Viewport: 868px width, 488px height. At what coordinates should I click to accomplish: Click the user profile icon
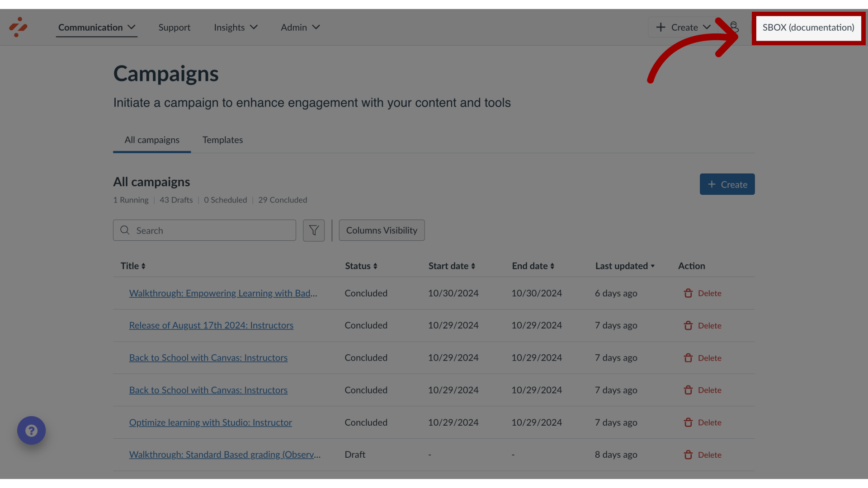[x=732, y=27]
